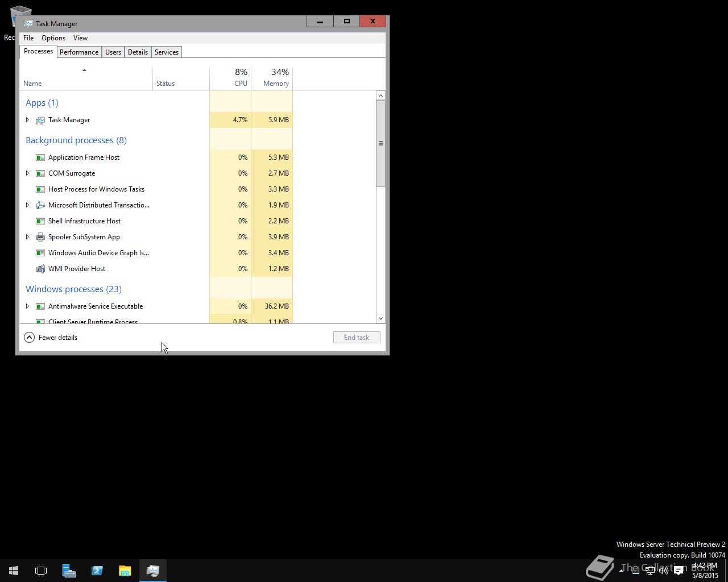
Task: Open Server Manager from the taskbar
Action: [x=69, y=571]
